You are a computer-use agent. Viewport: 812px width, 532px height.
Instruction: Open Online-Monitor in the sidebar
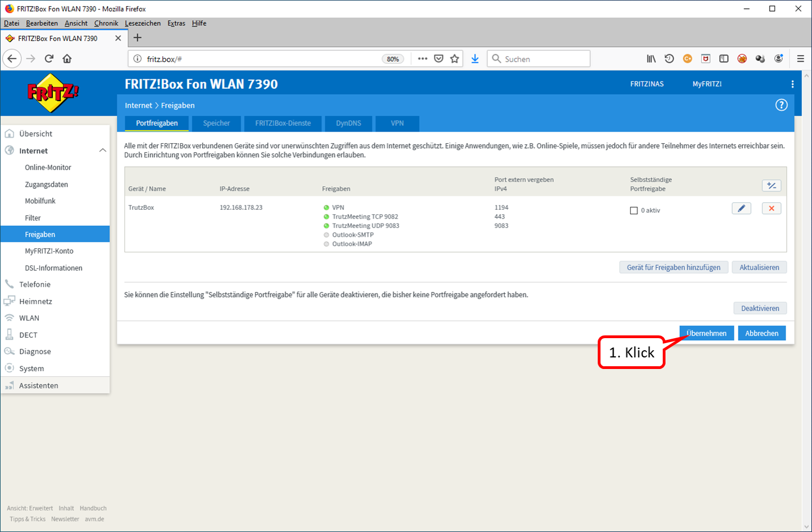48,167
